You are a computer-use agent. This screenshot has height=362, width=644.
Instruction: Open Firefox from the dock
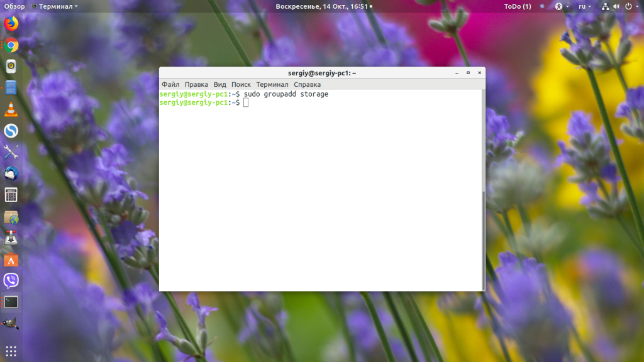[x=11, y=24]
